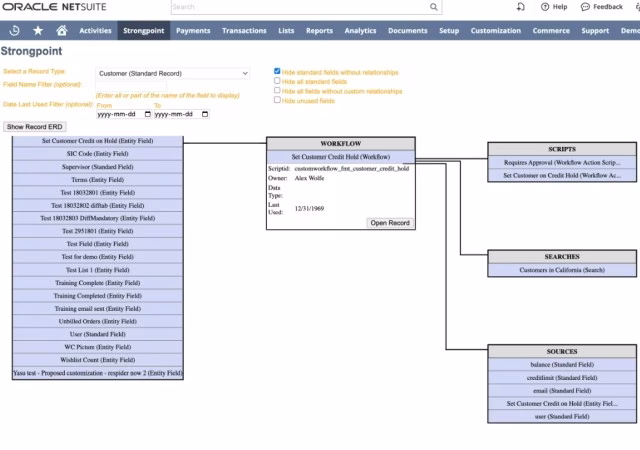This screenshot has width=640, height=450.
Task: Click the Open Record button
Action: (390, 223)
